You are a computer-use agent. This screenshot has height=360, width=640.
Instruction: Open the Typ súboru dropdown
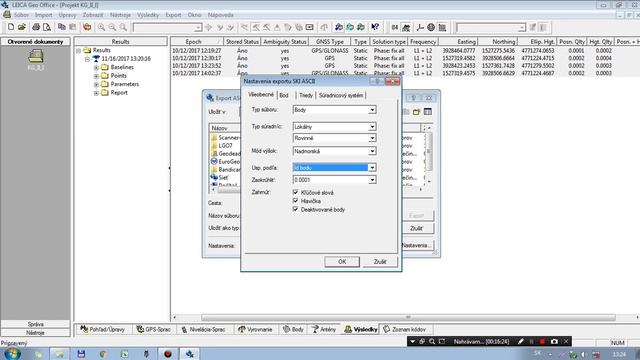click(372, 110)
